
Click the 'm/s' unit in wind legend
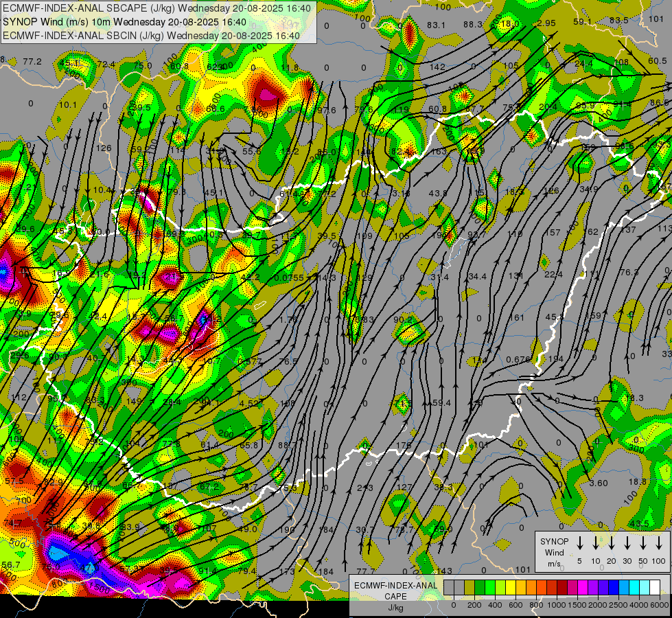(554, 564)
